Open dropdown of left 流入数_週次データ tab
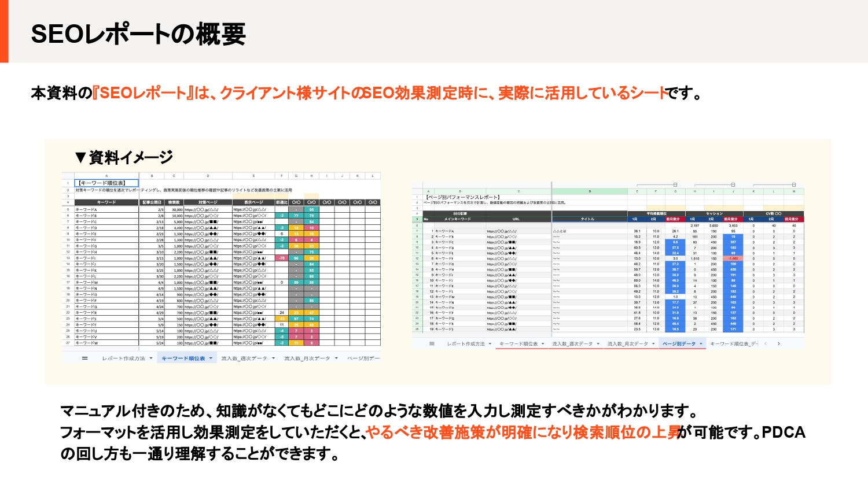 click(x=273, y=358)
